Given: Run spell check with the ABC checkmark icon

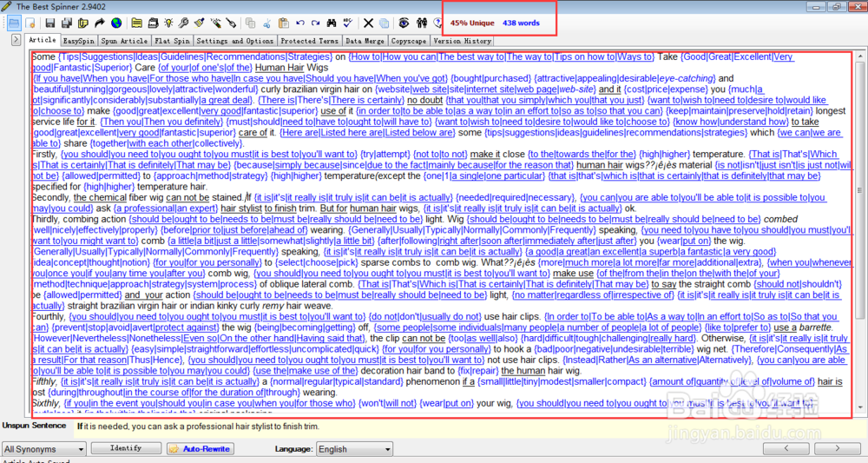Looking at the screenshot, I should (x=347, y=23).
